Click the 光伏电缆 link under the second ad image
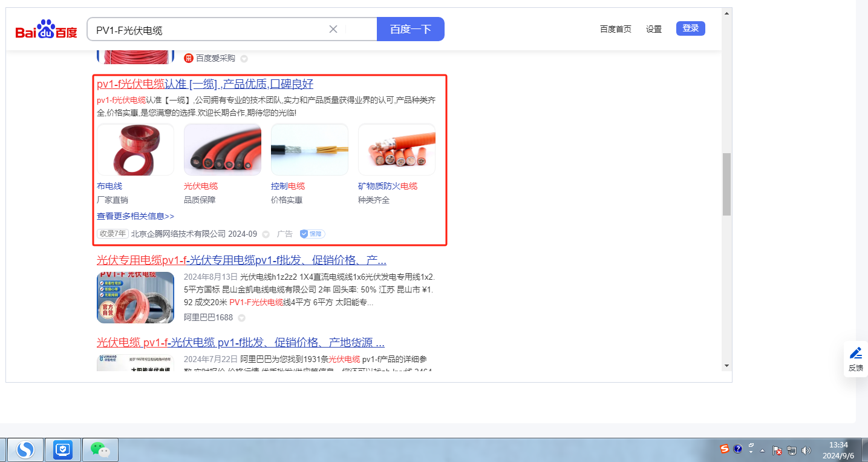Screen dimensions: 868x462 201,186
